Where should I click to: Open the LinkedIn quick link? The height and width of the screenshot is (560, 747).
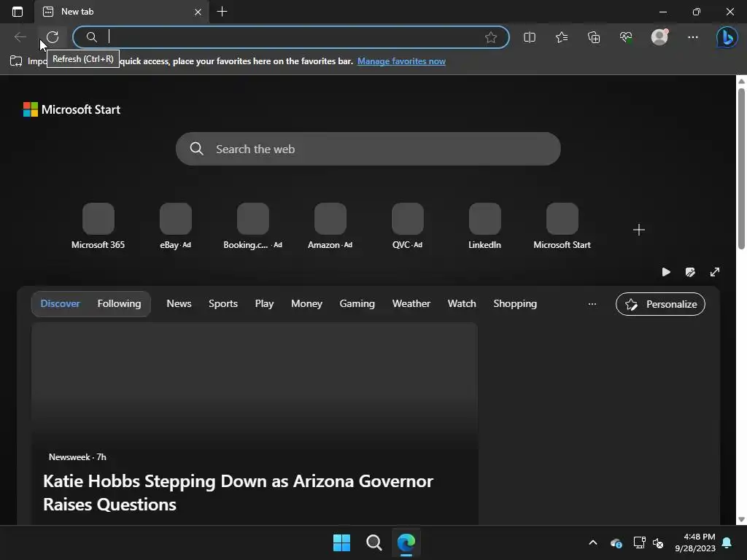point(484,226)
